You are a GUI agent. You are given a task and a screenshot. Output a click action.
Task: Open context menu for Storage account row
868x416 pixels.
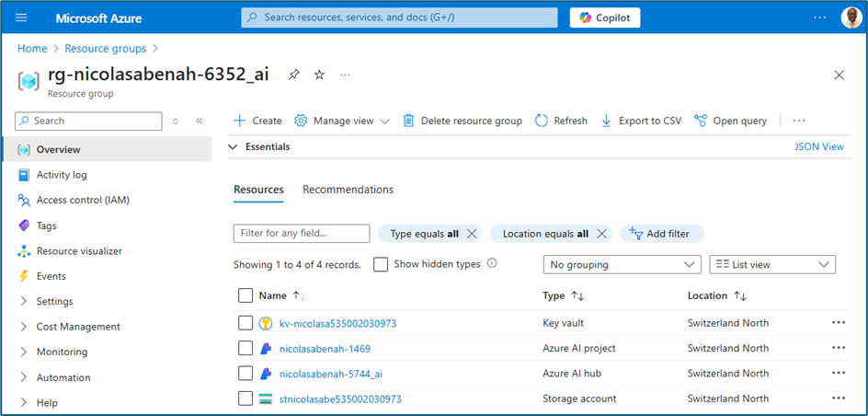(838, 398)
